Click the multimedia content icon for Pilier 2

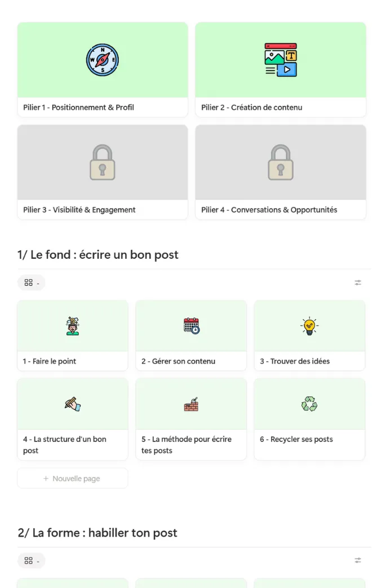pos(281,60)
